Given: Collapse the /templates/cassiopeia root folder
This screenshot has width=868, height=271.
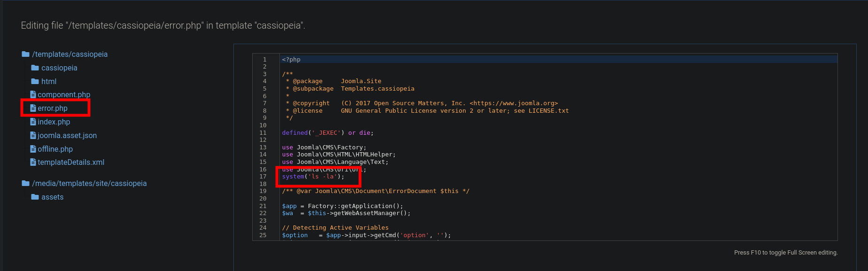Looking at the screenshot, I should [x=70, y=54].
